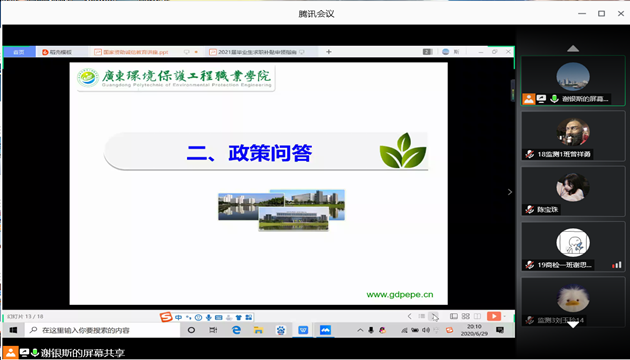Collapse participant sidebar using right chevron
The image size is (630, 360).
510,192
